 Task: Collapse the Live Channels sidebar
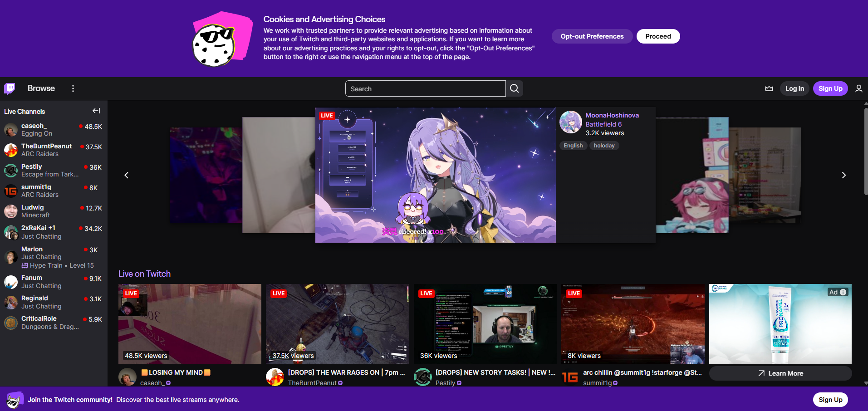pos(96,111)
